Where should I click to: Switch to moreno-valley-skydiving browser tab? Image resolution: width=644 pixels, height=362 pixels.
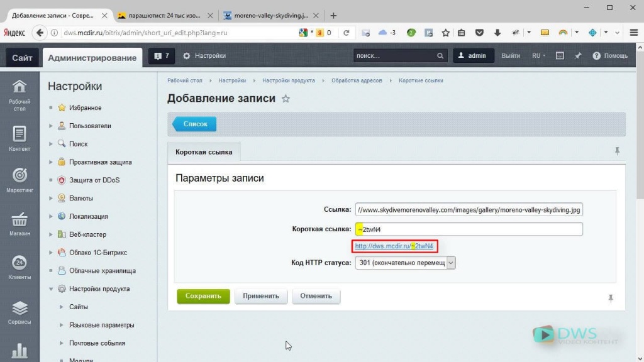click(x=271, y=16)
